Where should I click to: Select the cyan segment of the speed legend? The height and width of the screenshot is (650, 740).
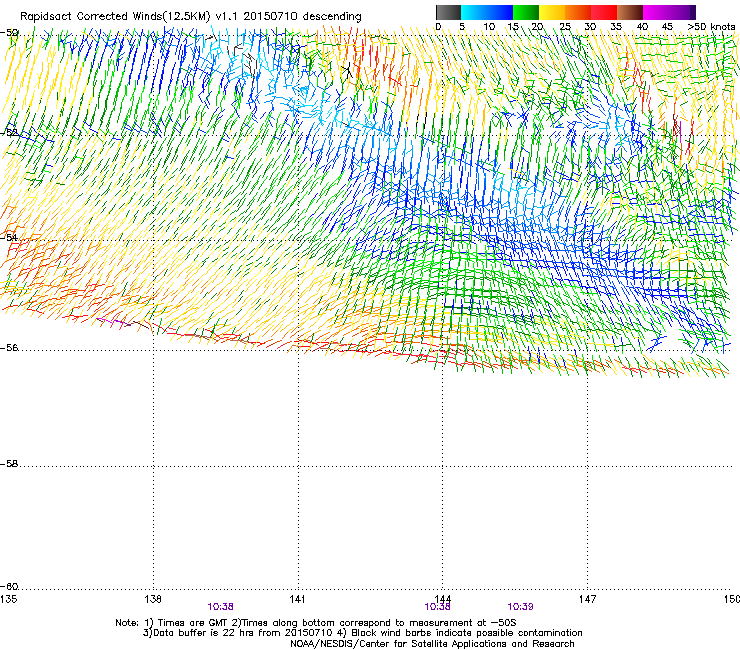[x=474, y=12]
